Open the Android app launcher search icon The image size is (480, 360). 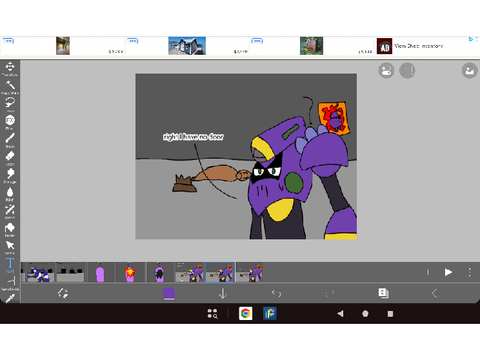pyautogui.click(x=212, y=314)
